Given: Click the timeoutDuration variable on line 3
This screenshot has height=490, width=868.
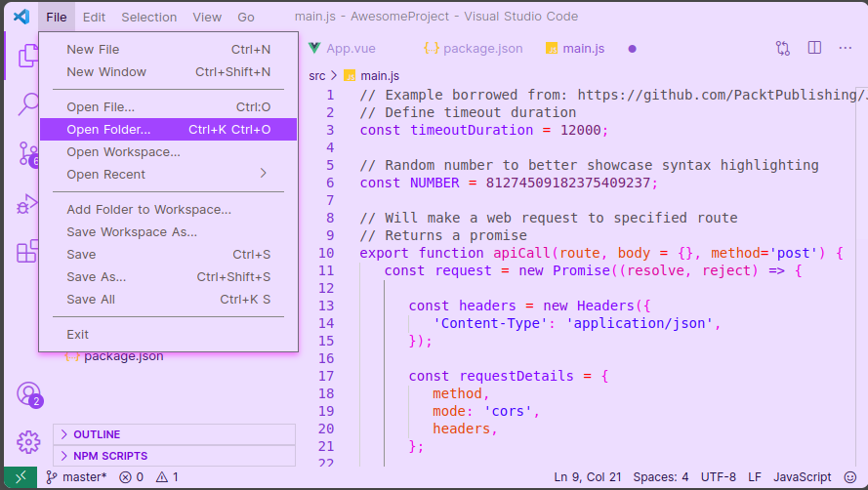Looking at the screenshot, I should pyautogui.click(x=472, y=130).
